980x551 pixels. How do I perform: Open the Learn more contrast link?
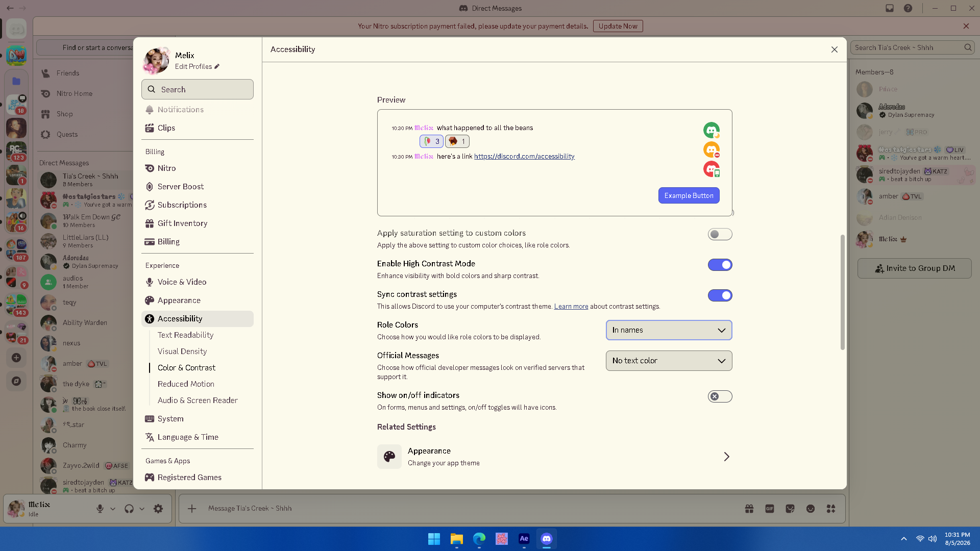[571, 307]
